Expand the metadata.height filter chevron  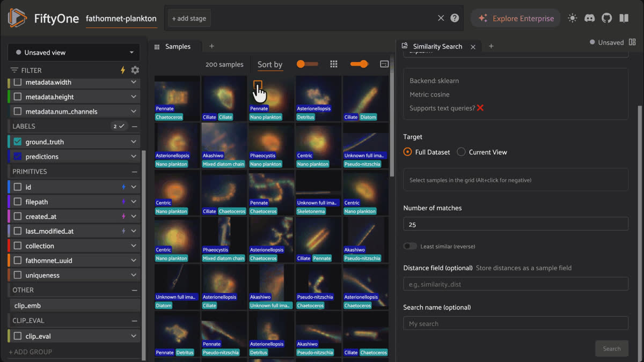click(x=134, y=97)
